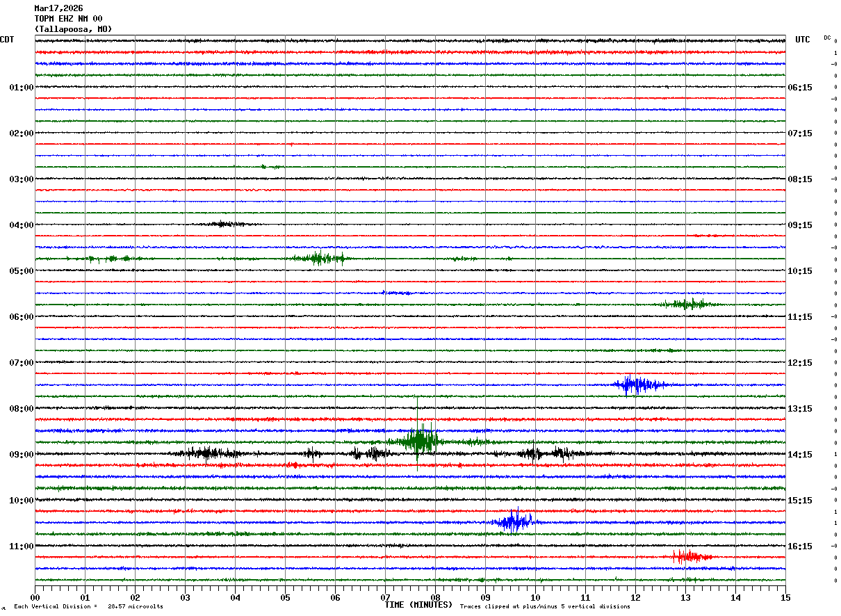This screenshot has width=841, height=616.
Task: Click the green burst on the 05:45 trace
Action: coord(684,304)
